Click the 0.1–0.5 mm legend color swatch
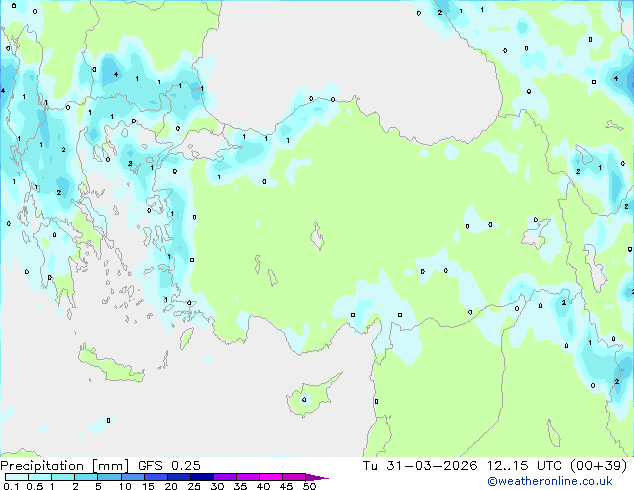The height and width of the screenshot is (490, 634). [x=17, y=477]
